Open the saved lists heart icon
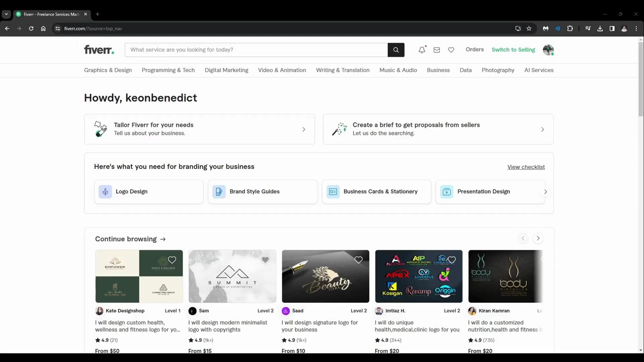Image resolution: width=644 pixels, height=362 pixels. click(451, 50)
